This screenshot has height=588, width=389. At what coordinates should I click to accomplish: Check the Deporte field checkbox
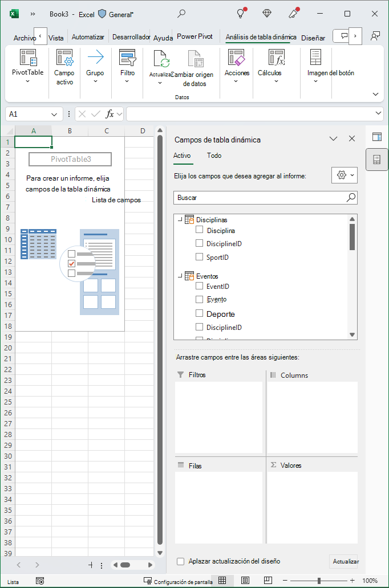click(200, 313)
